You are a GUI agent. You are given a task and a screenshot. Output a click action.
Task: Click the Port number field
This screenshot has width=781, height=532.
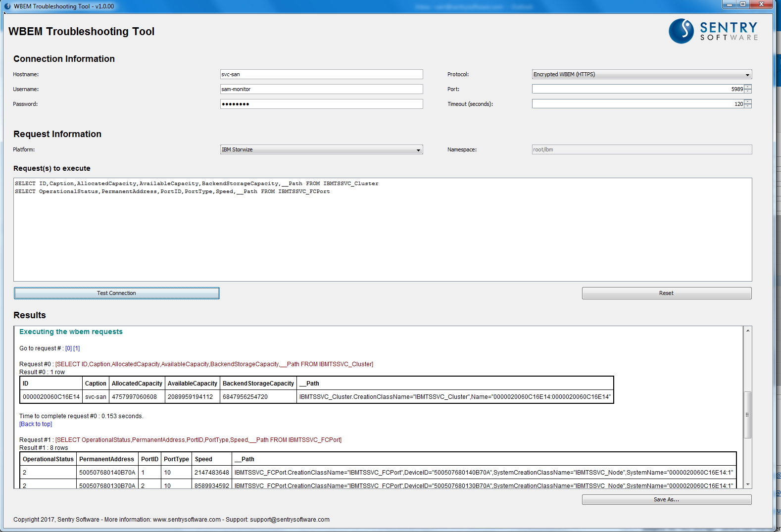pyautogui.click(x=638, y=89)
